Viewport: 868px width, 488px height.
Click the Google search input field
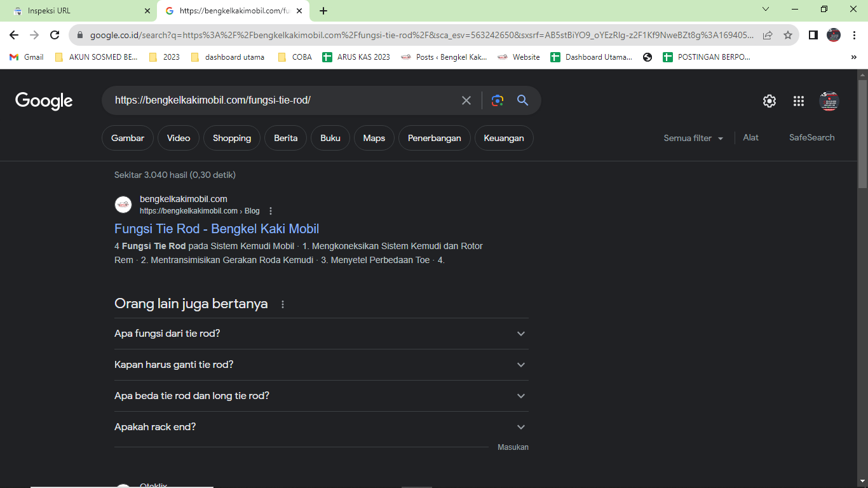(283, 100)
